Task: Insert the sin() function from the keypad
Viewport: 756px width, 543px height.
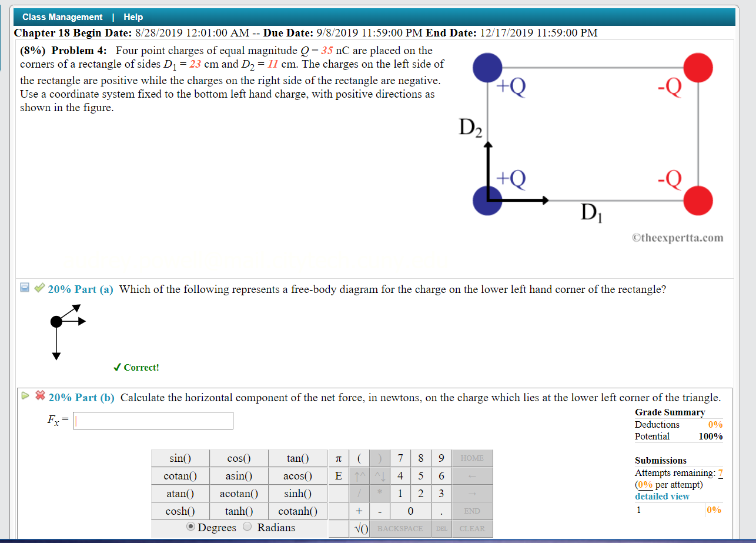Action: point(180,458)
